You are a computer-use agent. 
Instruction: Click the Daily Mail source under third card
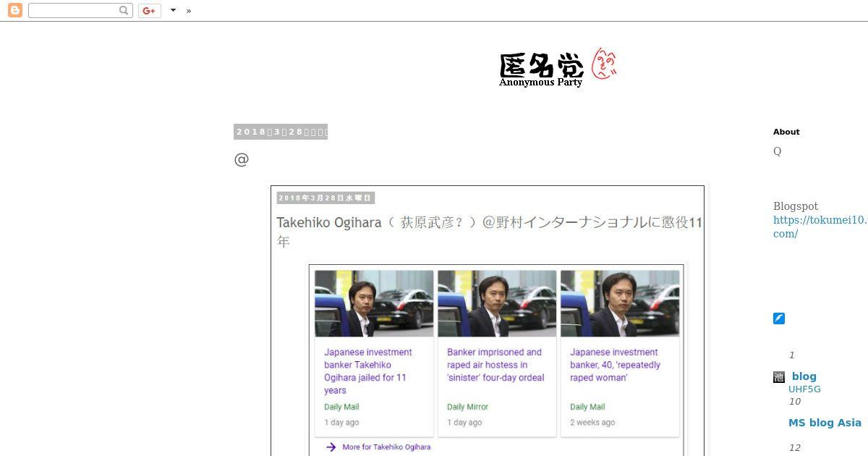[x=587, y=407]
